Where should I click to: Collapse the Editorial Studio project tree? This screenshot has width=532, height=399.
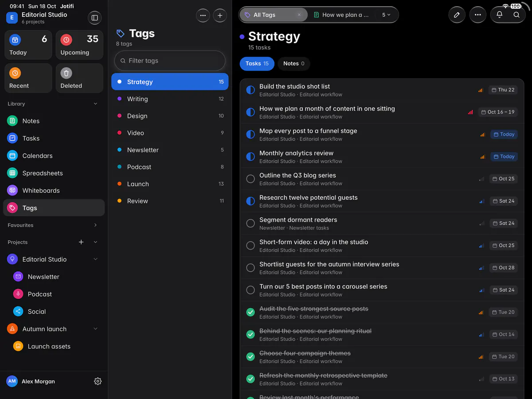95,259
